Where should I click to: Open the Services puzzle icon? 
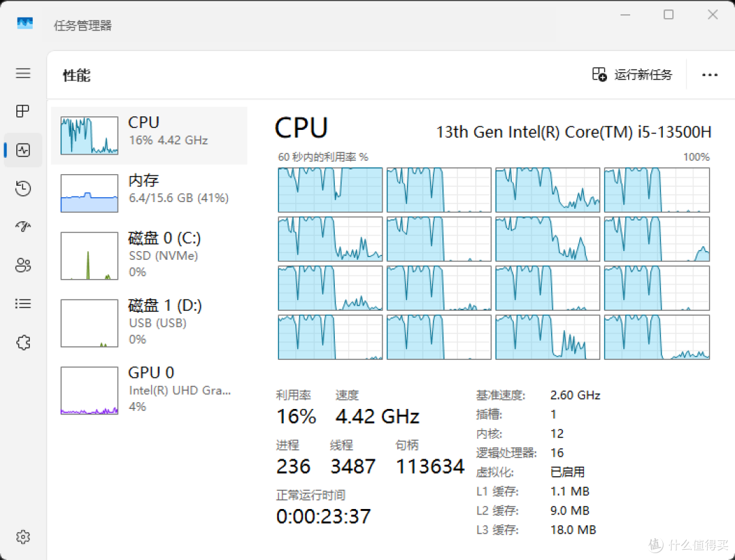click(23, 342)
